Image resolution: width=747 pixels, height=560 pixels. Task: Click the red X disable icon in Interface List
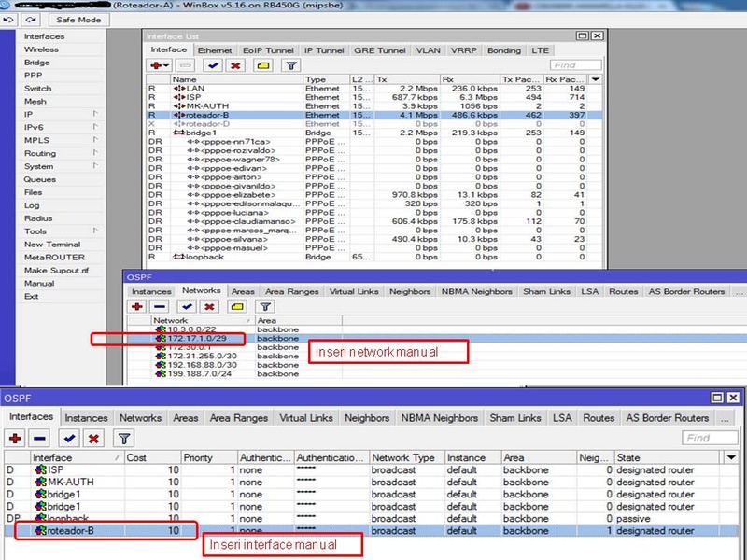[235, 65]
